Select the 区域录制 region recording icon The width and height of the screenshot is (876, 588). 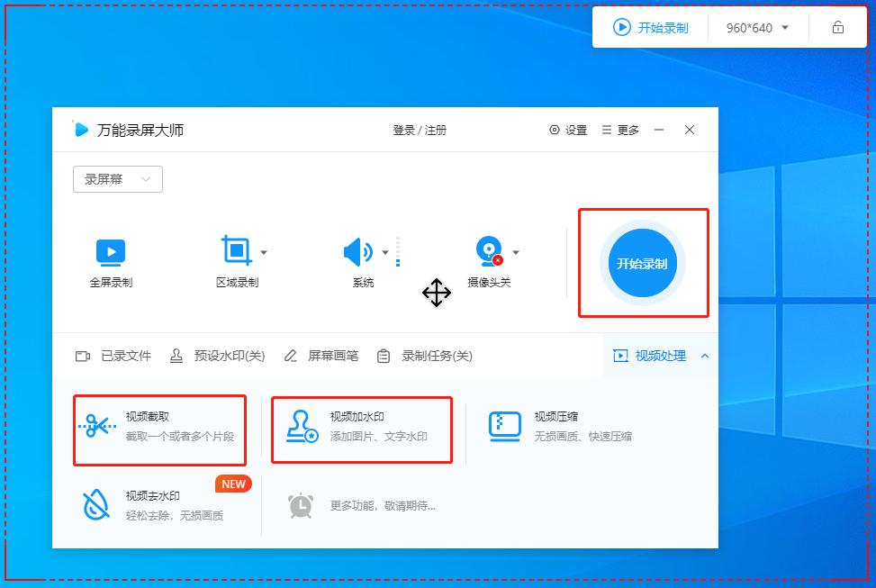coord(238,252)
